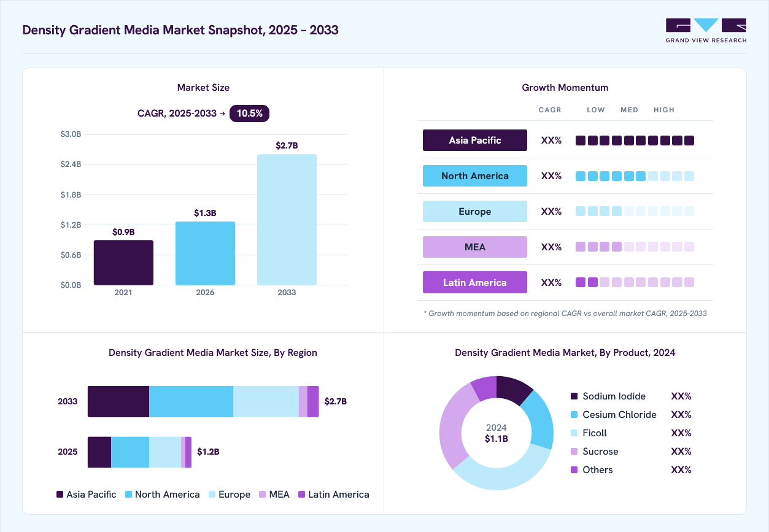
Task: Click the Asia Pacific segment in 2033 bar
Action: pyautogui.click(x=118, y=402)
